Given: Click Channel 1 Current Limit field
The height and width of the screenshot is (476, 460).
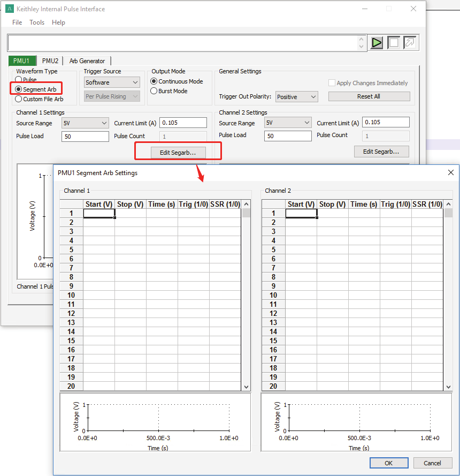Looking at the screenshot, I should pos(183,123).
